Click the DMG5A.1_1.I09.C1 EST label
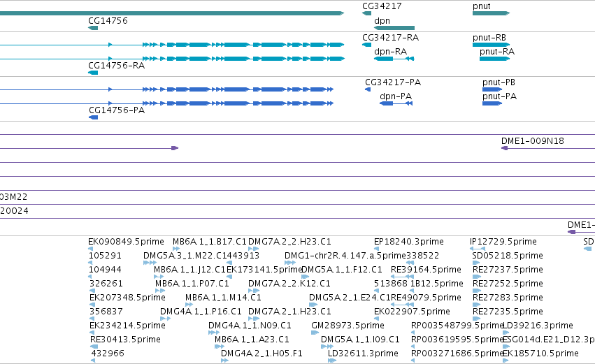The image size is (595, 364). pyautogui.click(x=360, y=340)
